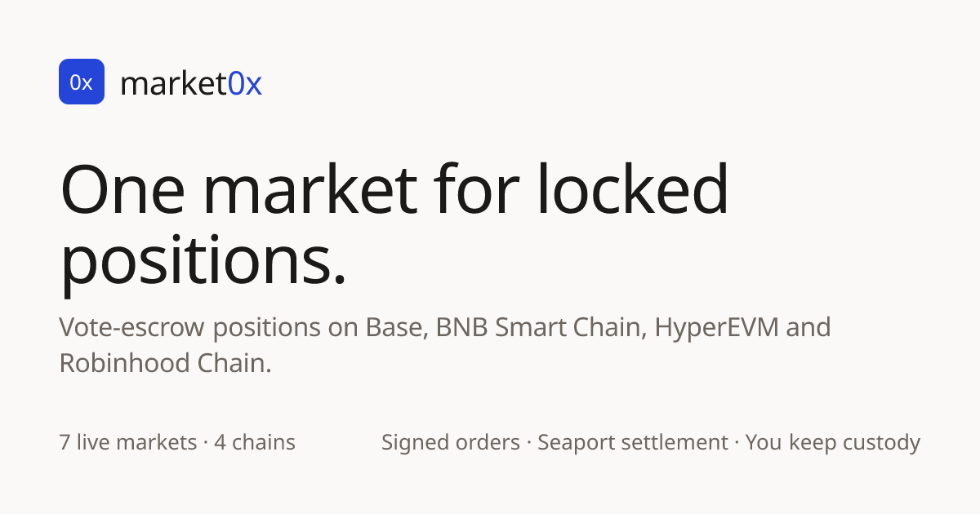980x514 pixels.
Task: Click the "Vote-escrow positions" subtitle text
Action: tap(189, 328)
